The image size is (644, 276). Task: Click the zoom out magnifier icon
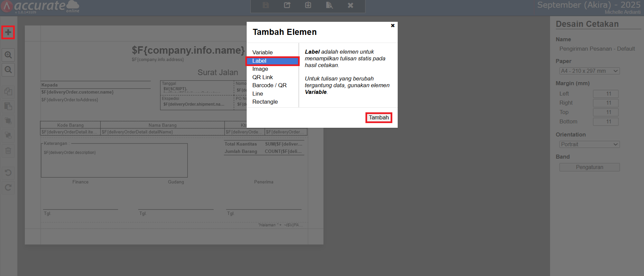coord(8,70)
